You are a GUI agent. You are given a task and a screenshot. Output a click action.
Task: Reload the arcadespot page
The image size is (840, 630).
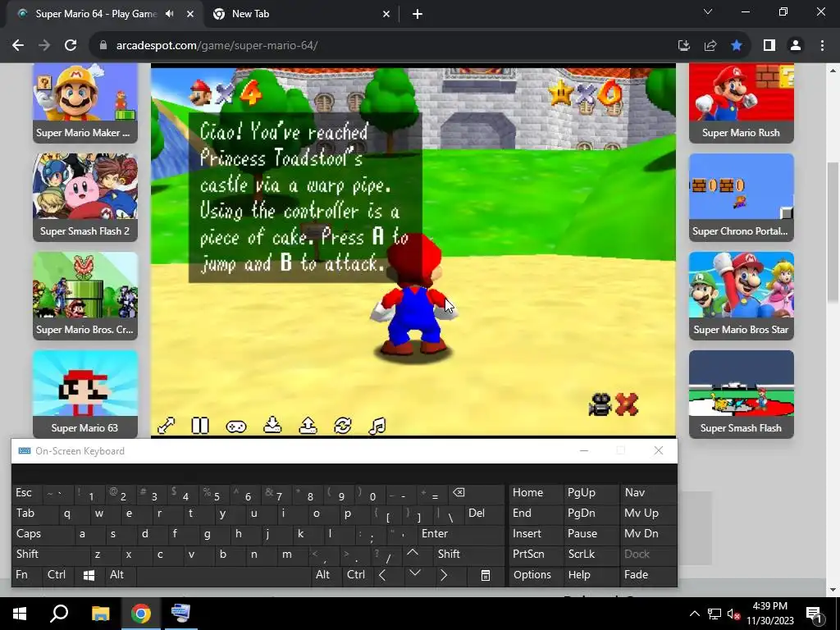[x=71, y=46]
